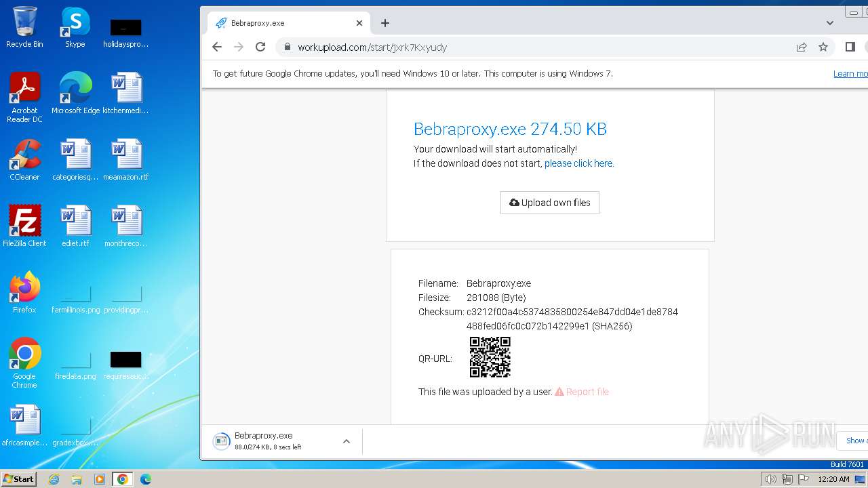Click the workupload.com address bar
This screenshot has height=488, width=868.
pos(542,47)
